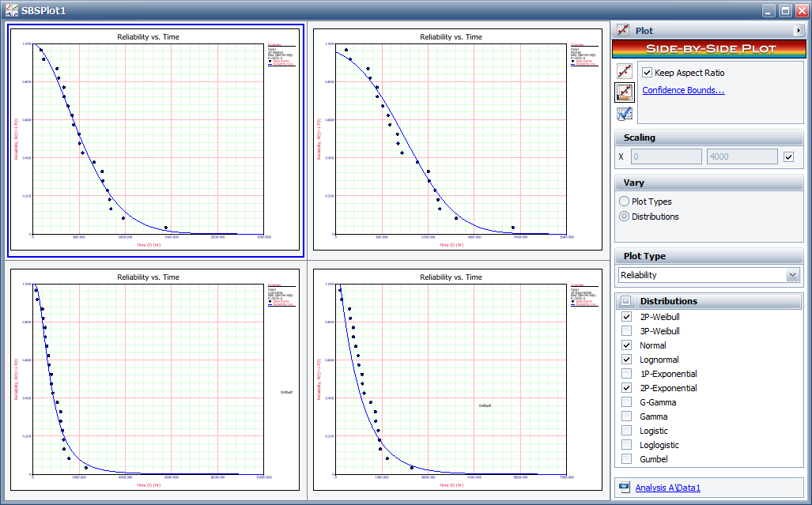Check the Gumbel distribution box
Image resolution: width=812 pixels, height=505 pixels.
(x=626, y=459)
